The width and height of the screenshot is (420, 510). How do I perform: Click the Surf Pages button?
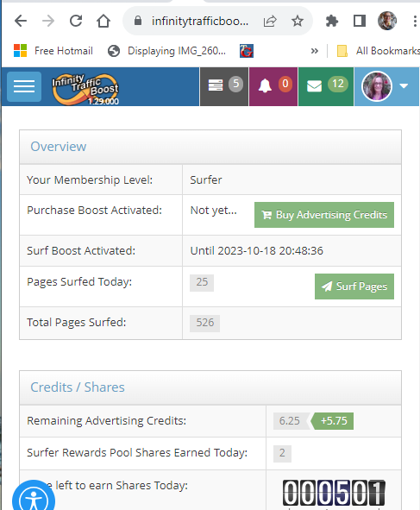tap(354, 286)
